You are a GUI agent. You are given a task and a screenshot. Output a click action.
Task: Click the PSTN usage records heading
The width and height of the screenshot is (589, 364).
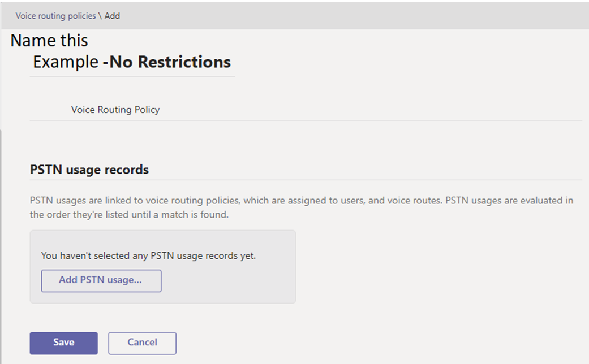click(89, 170)
